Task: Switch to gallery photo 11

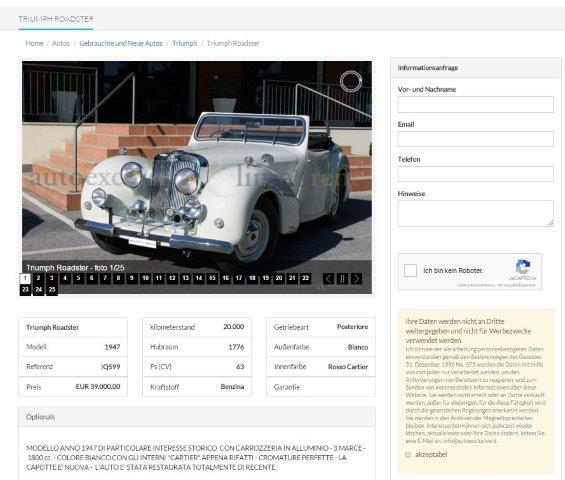Action: point(159,278)
